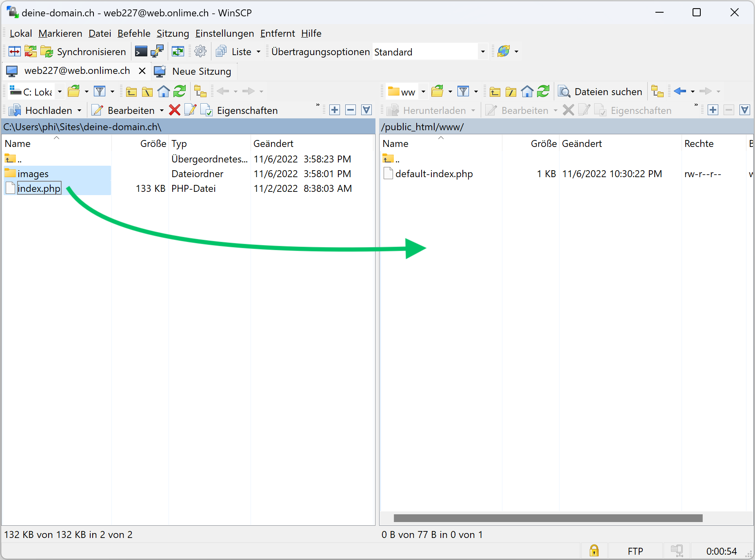Image resolution: width=755 pixels, height=560 pixels.
Task: Open the Datei menu
Action: (x=100, y=33)
